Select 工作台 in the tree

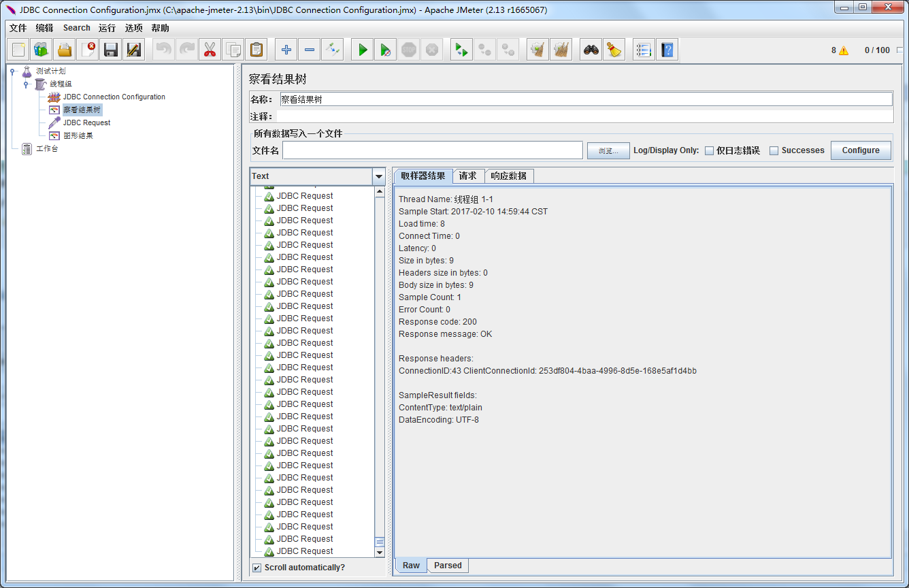(x=47, y=149)
